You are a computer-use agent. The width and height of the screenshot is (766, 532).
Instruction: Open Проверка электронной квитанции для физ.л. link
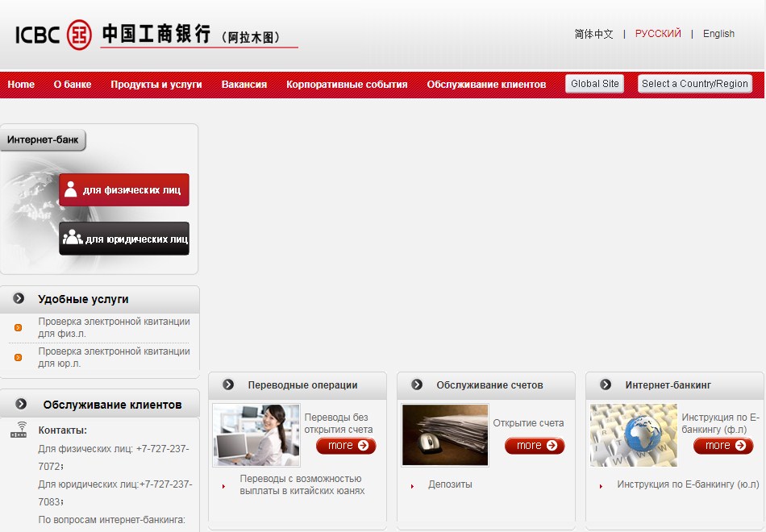[114, 327]
